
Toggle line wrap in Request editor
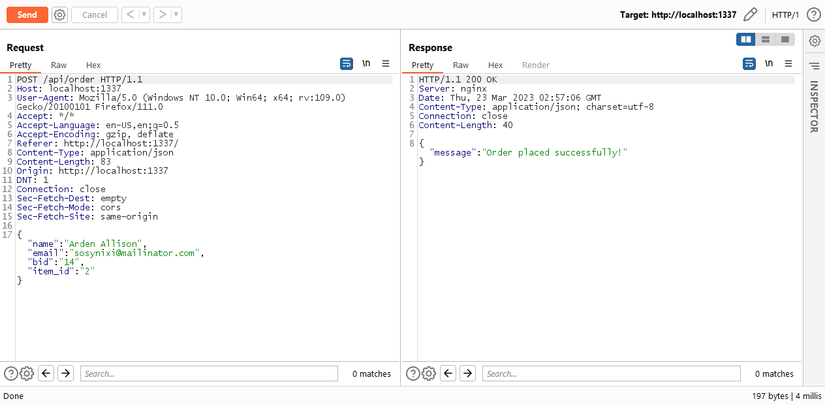347,63
